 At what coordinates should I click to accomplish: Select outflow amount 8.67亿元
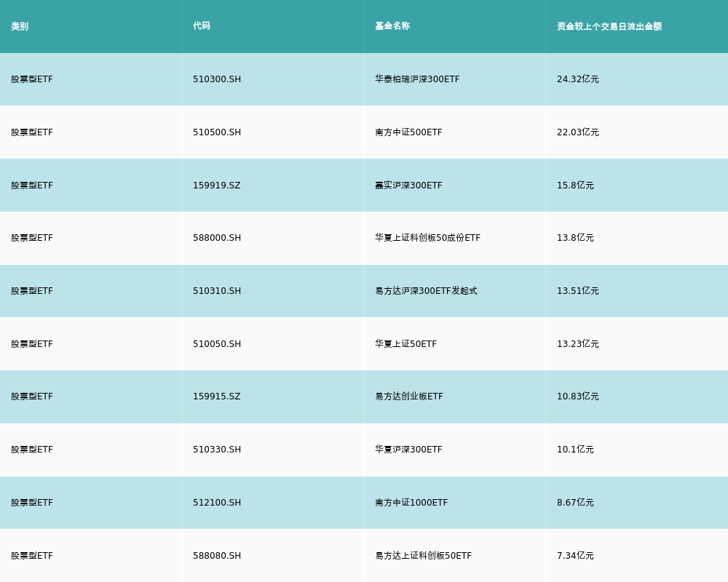point(575,503)
